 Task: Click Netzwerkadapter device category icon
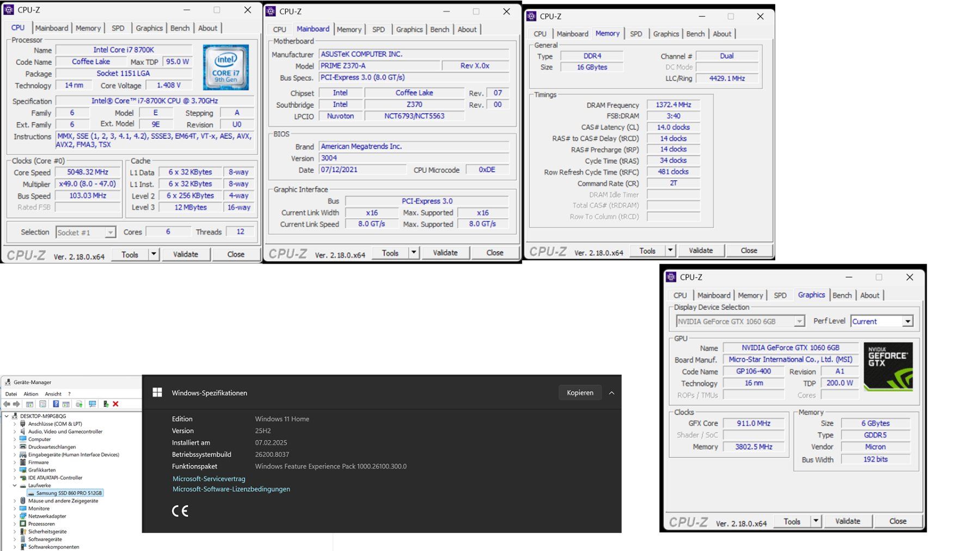click(x=23, y=516)
